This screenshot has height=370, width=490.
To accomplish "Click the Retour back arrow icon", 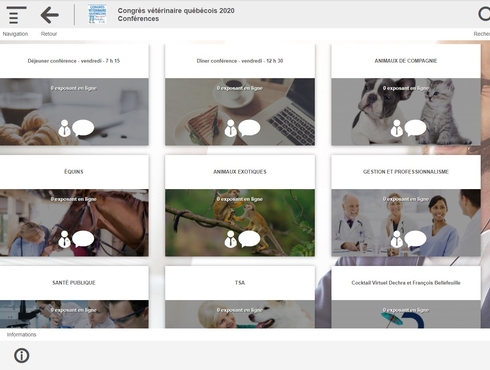I will pyautogui.click(x=50, y=15).
